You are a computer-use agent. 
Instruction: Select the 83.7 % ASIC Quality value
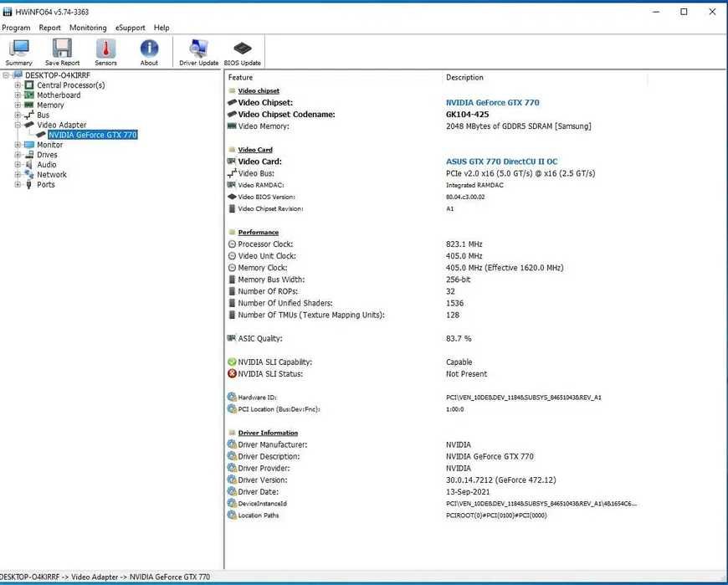[x=459, y=338]
